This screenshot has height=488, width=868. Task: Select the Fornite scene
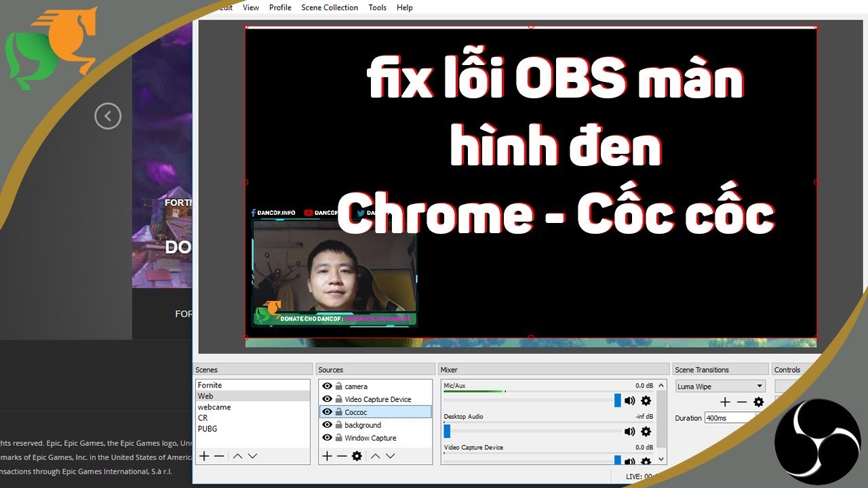[252, 385]
